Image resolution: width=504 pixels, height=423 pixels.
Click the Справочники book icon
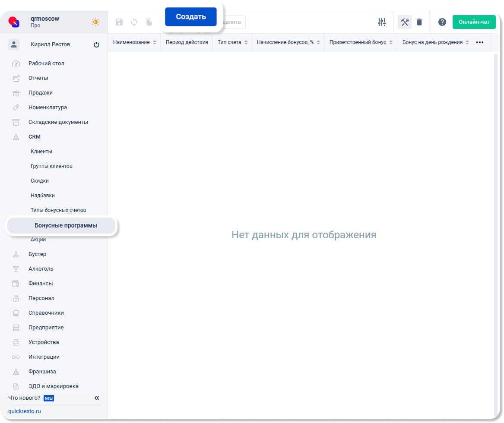pyautogui.click(x=16, y=313)
